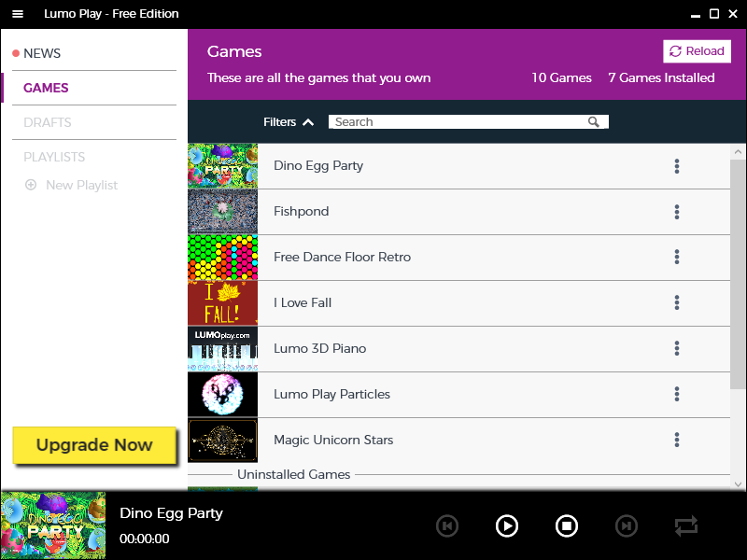
Task: Open options menu for Dino Egg Party
Action: click(676, 166)
